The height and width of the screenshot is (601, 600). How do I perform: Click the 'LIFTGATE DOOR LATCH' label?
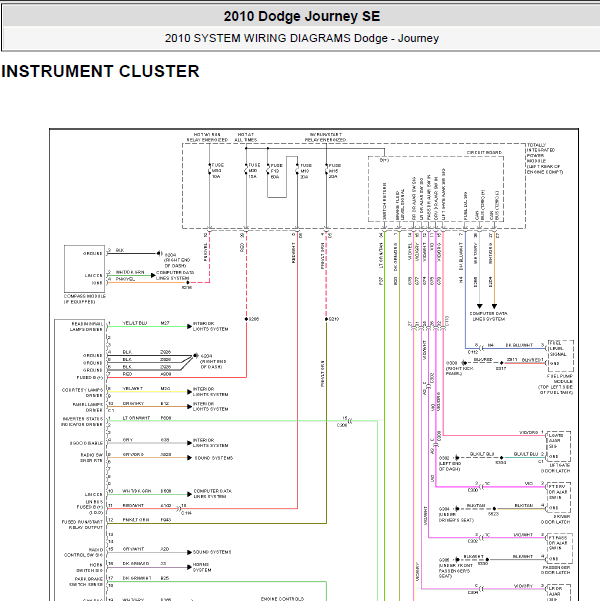tap(556, 468)
